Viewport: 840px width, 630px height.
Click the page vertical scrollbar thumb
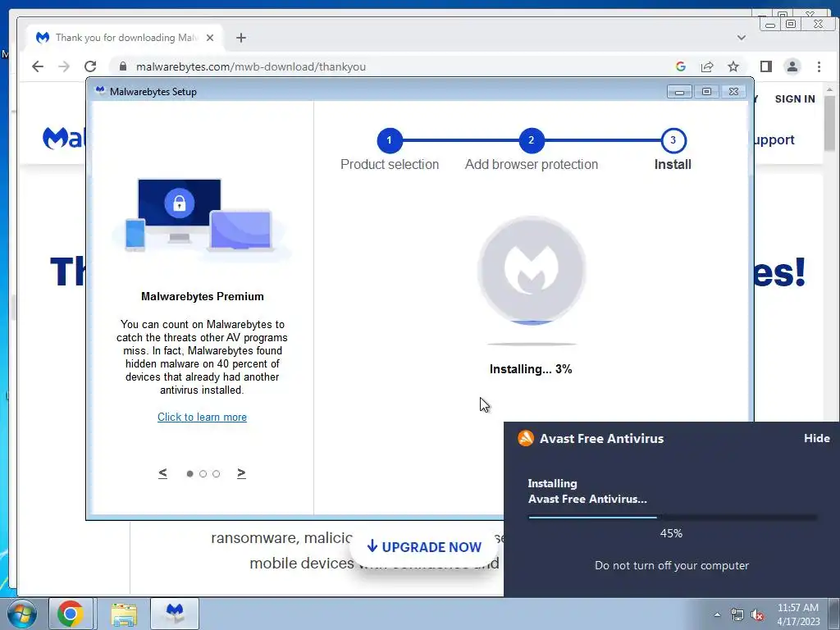pos(830,123)
